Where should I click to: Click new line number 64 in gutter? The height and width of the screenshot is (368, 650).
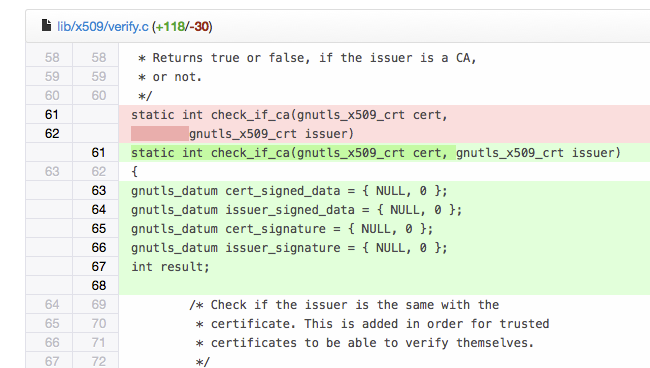98,210
